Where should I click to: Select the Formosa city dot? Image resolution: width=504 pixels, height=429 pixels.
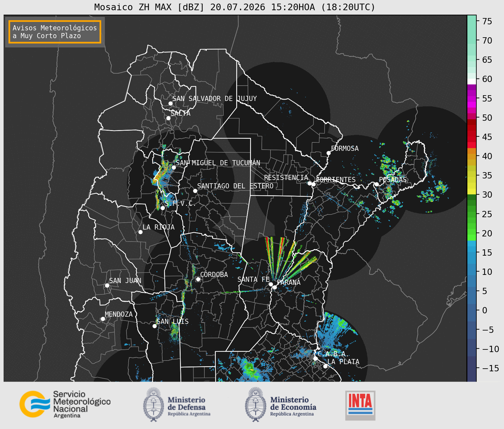point(328,153)
